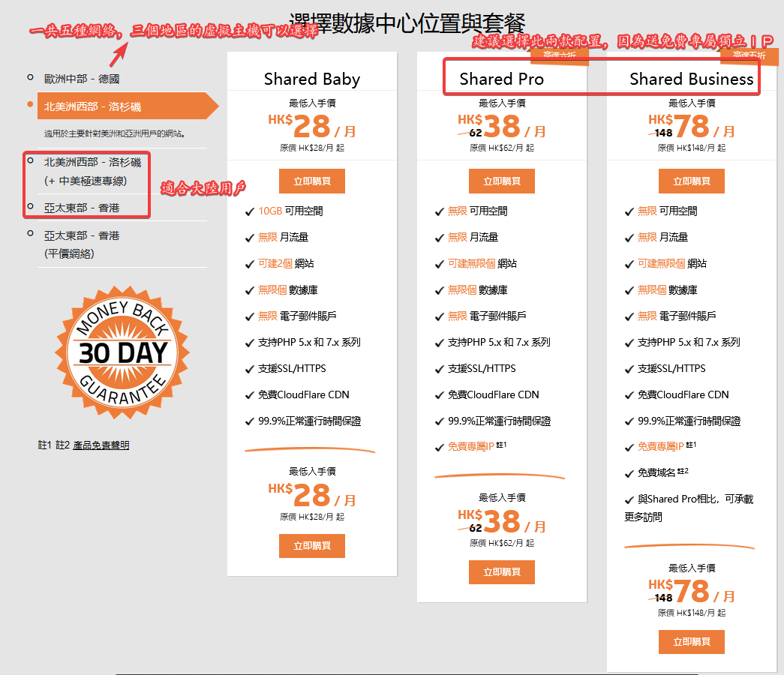Image resolution: width=784 pixels, height=675 pixels.
Task: Click 立即購買 above the Shared Baby feature list
Action: pos(312,181)
